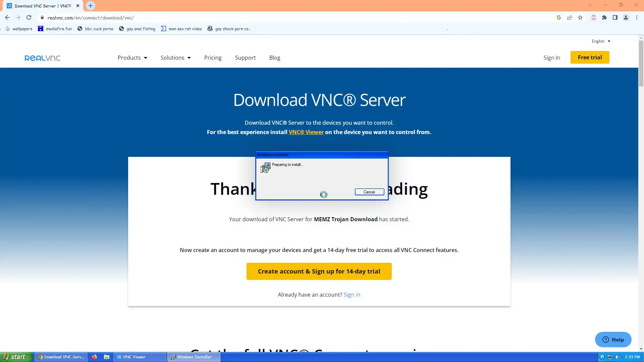
Task: Follow the VNC Viewer hyperlink
Action: pyautogui.click(x=306, y=132)
